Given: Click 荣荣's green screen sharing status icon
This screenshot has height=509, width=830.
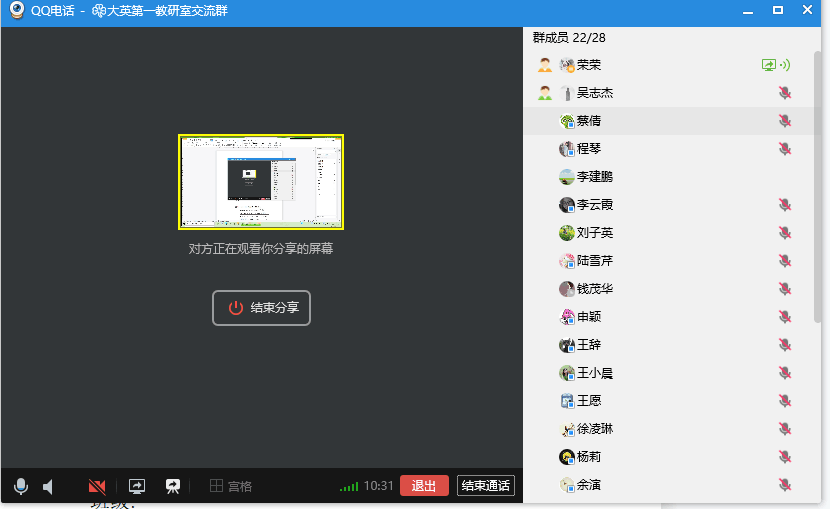Looking at the screenshot, I should 768,65.
